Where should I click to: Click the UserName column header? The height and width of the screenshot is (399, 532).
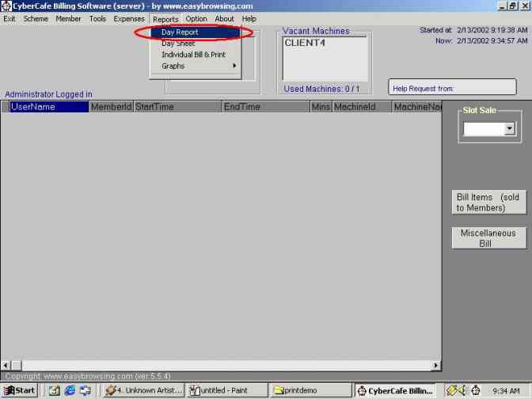click(47, 106)
